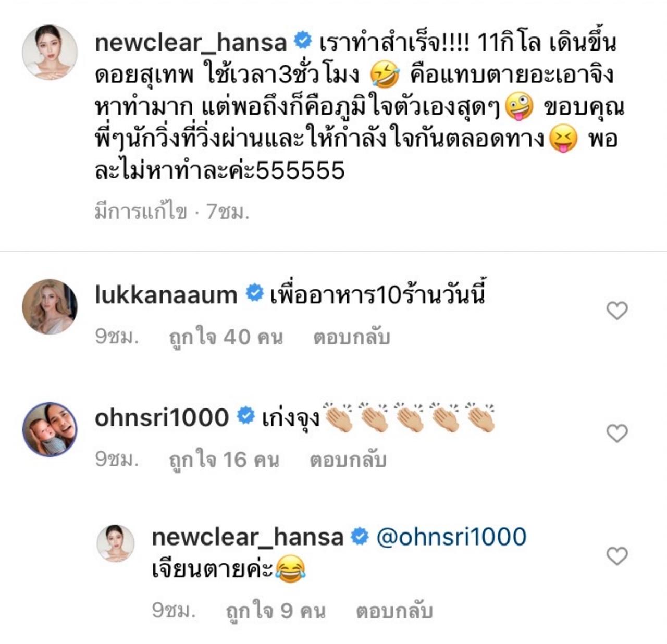The width and height of the screenshot is (667, 644).
Task: Like newclear_hansa's reply with heart icon
Action: tap(617, 556)
